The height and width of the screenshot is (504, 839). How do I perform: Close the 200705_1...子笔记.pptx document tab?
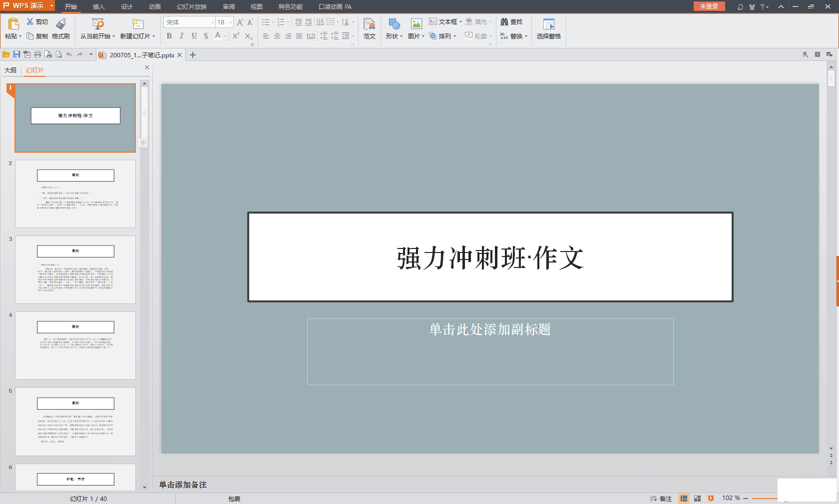pos(180,55)
